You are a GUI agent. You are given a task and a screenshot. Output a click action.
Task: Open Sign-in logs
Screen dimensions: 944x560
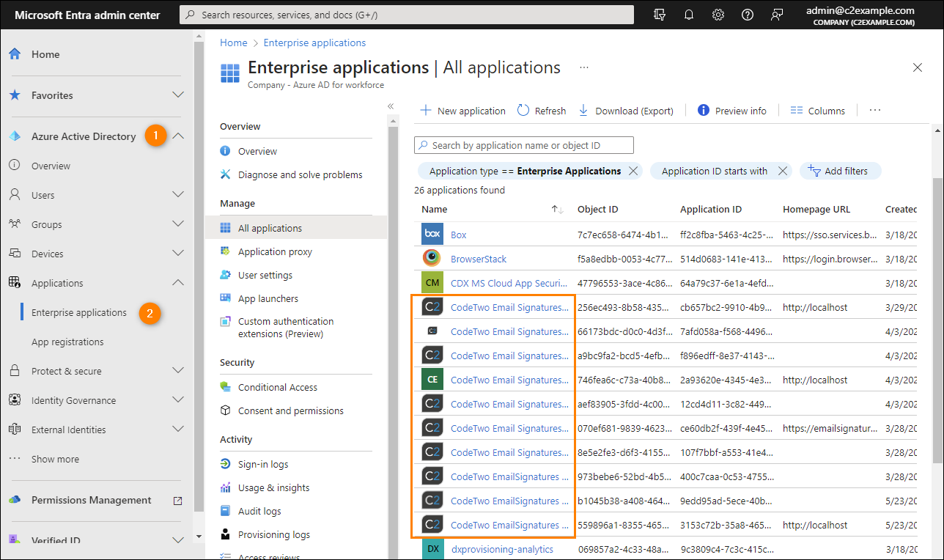[263, 464]
